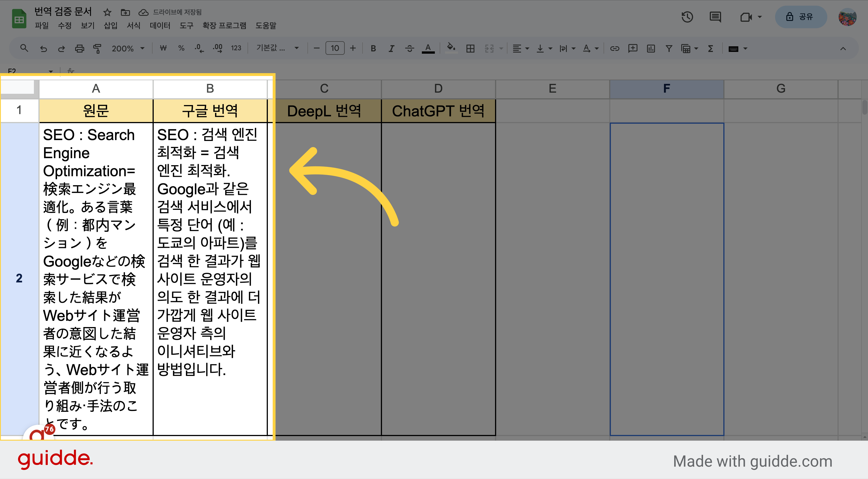Open the 파일 menu
This screenshot has width=868, height=479.
coord(42,26)
